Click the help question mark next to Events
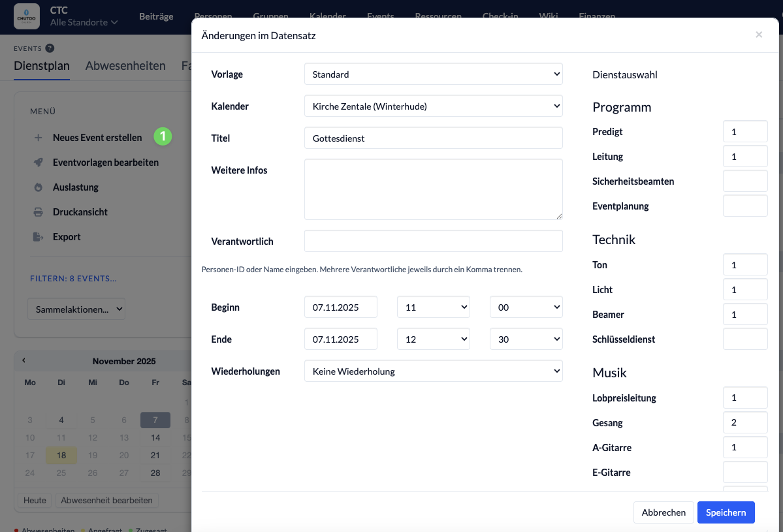This screenshot has width=783, height=532. [x=50, y=48]
